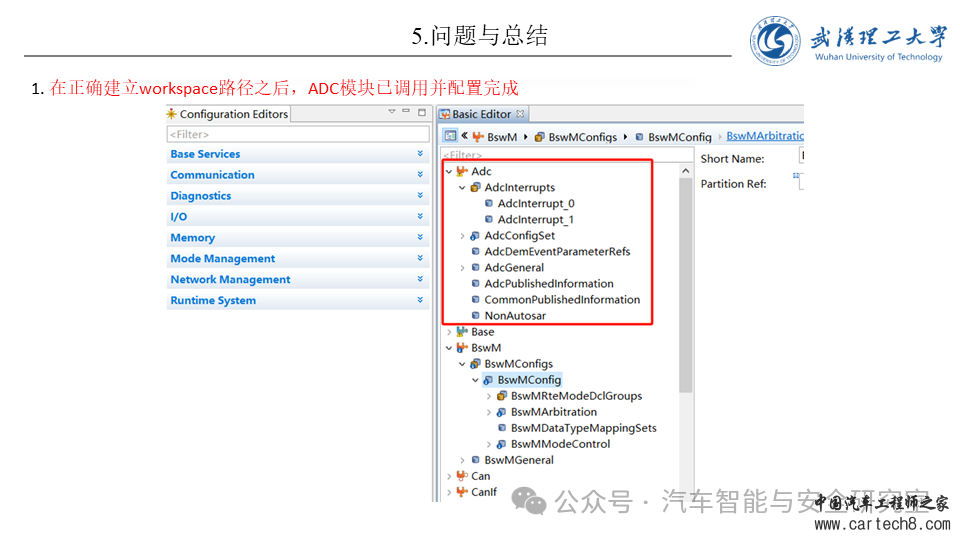The height and width of the screenshot is (540, 960).
Task: Select the AdcConfigSet tree item
Action: 520,236
